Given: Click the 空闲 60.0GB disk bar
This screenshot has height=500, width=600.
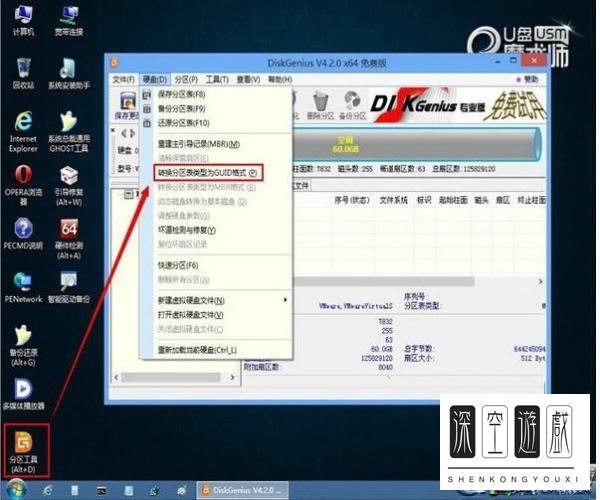Looking at the screenshot, I should tap(415, 144).
